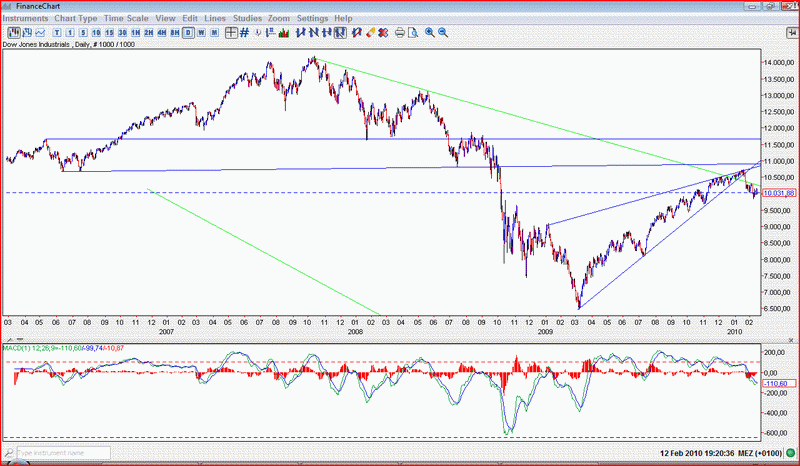Click the price scale toolbar icon
The height and width of the screenshot is (466, 800).
point(271,33)
